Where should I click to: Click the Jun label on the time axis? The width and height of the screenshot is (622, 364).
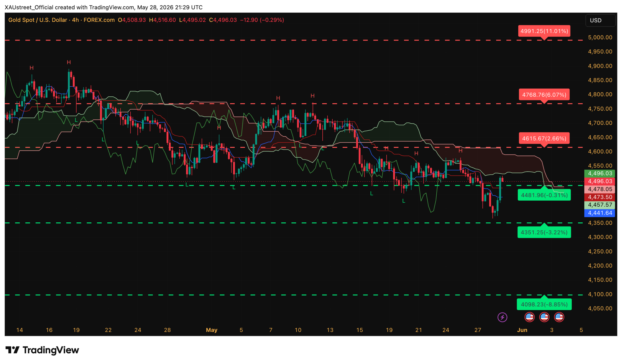click(522, 330)
